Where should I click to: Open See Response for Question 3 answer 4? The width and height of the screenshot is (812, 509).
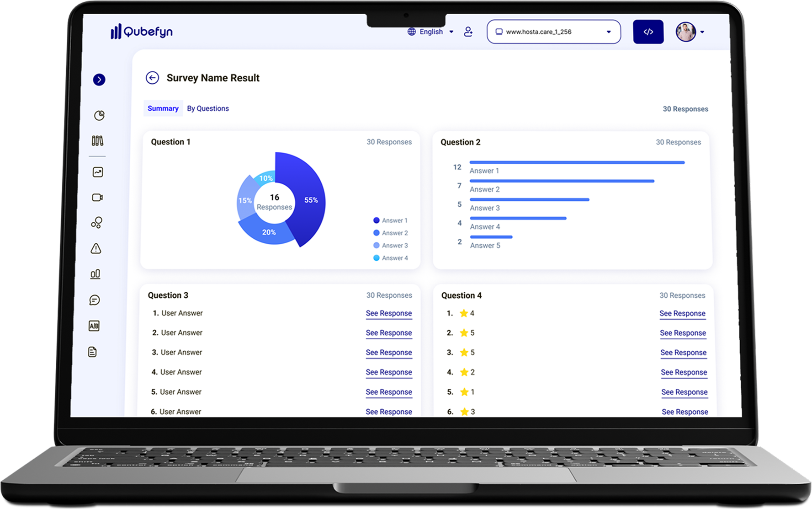[x=389, y=372]
